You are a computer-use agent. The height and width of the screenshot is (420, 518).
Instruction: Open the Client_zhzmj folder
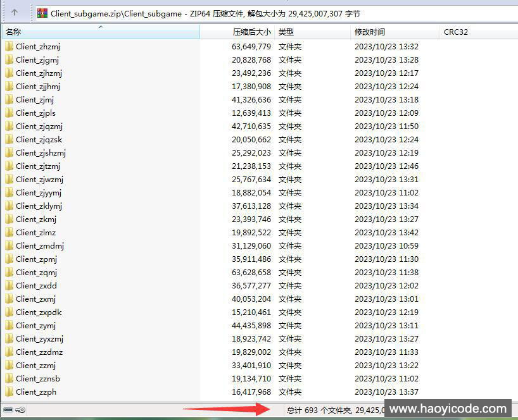tap(38, 46)
